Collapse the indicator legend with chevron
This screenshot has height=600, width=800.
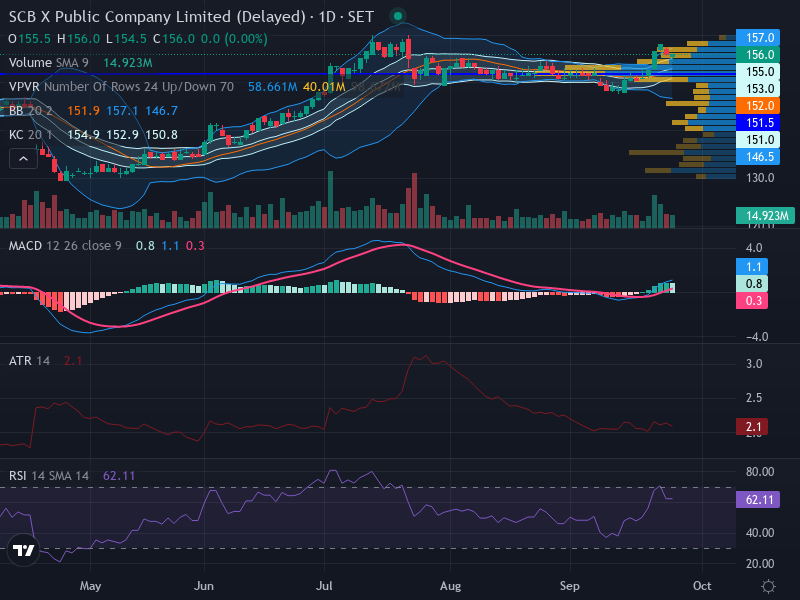pos(23,159)
